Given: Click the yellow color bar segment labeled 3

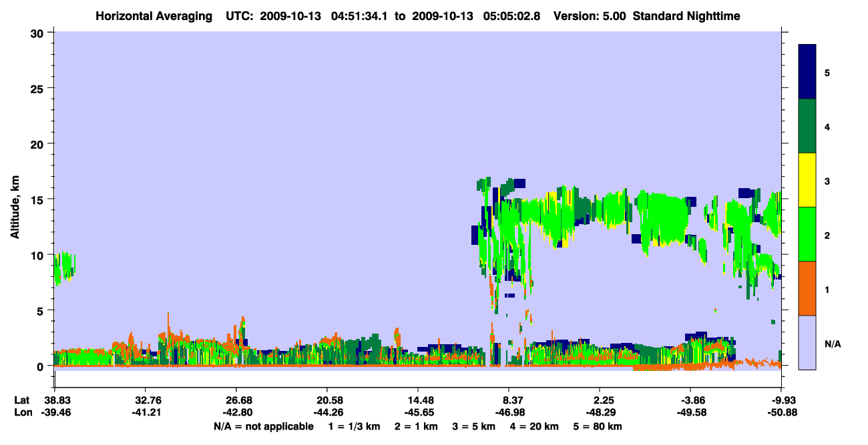Looking at the screenshot, I should (807, 179).
